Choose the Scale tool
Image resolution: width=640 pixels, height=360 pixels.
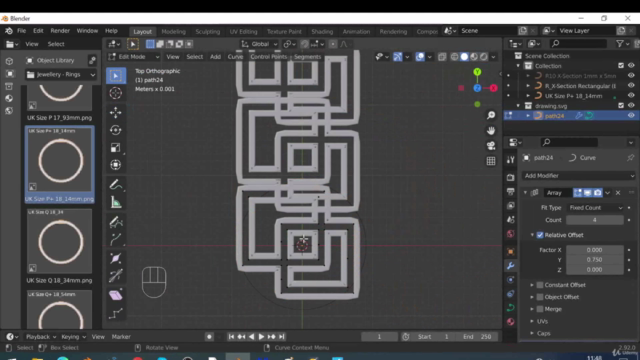click(116, 147)
